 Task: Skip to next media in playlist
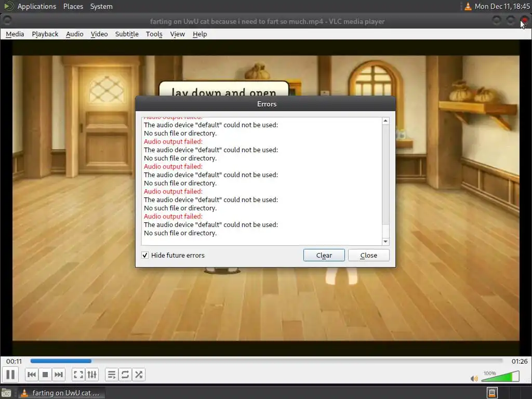click(58, 375)
